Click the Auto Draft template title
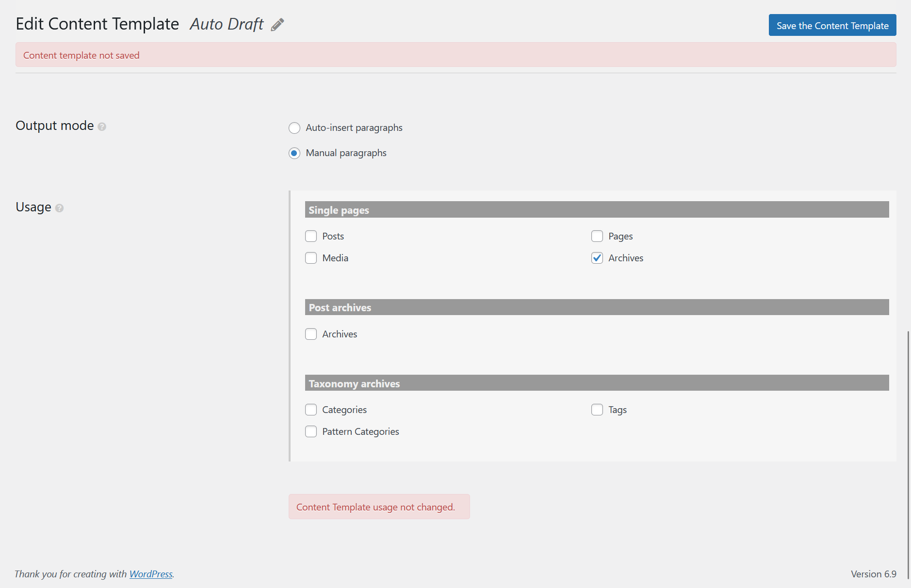Image resolution: width=911 pixels, height=588 pixels. [227, 24]
